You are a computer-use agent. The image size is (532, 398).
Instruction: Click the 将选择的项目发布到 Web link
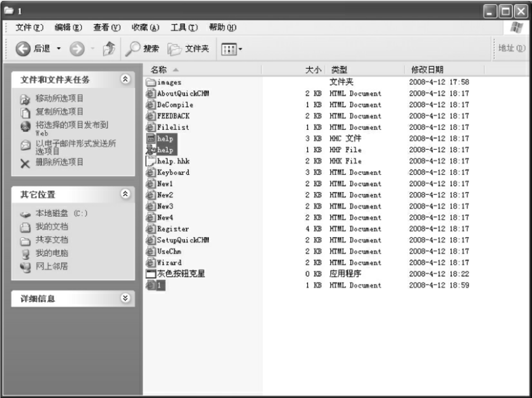coord(72,128)
